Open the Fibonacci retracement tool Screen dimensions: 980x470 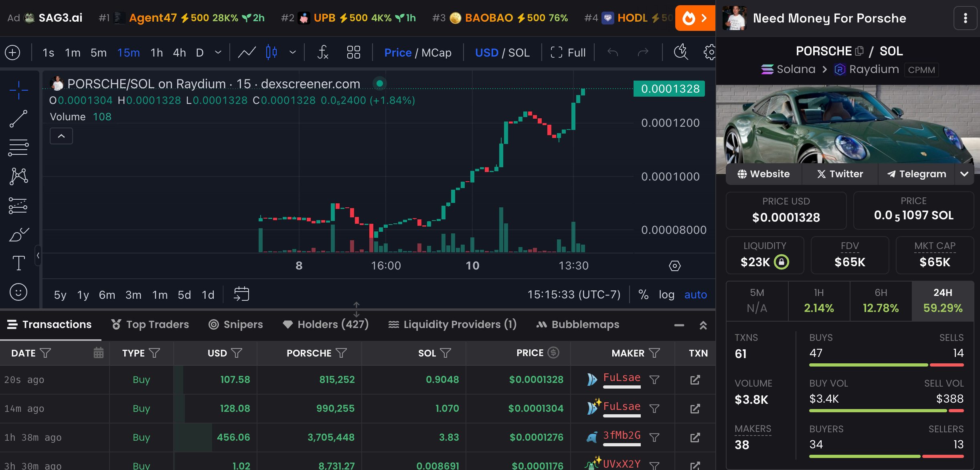coord(18,148)
